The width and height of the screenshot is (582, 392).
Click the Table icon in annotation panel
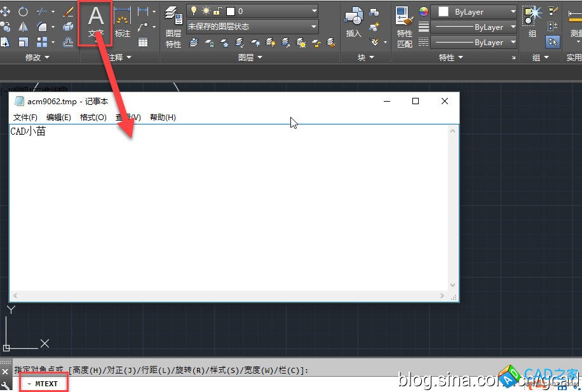[143, 43]
